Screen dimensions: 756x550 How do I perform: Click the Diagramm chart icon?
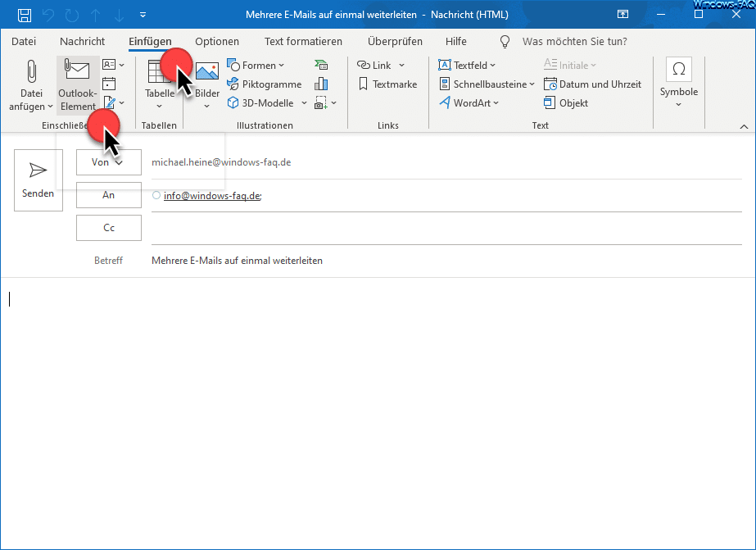pos(321,84)
